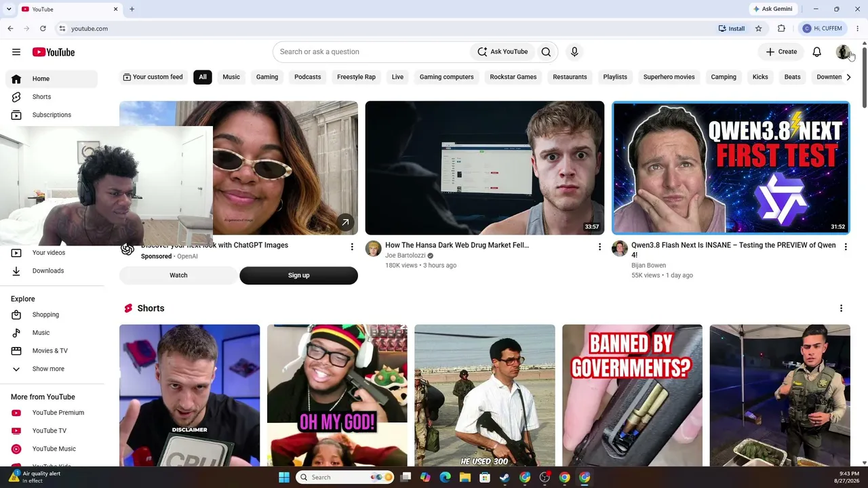Screen dimensions: 868x488
Task: Click Install in the address bar
Action: click(732, 28)
